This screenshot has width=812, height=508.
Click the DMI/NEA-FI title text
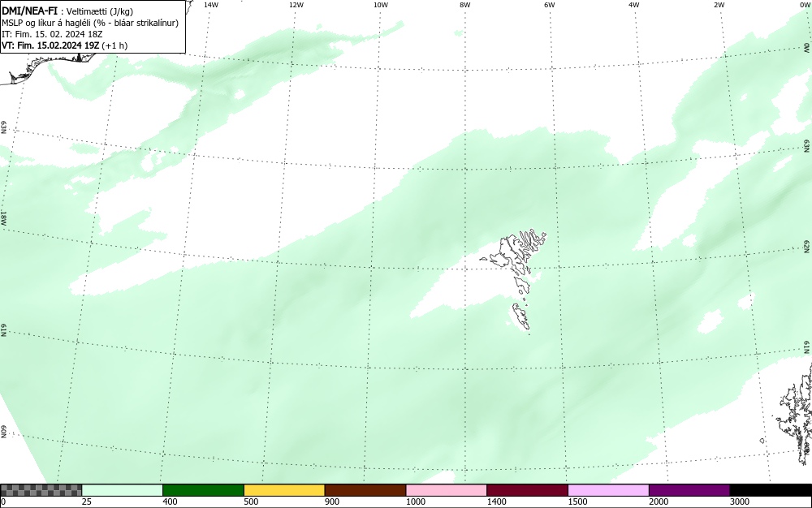coord(29,11)
